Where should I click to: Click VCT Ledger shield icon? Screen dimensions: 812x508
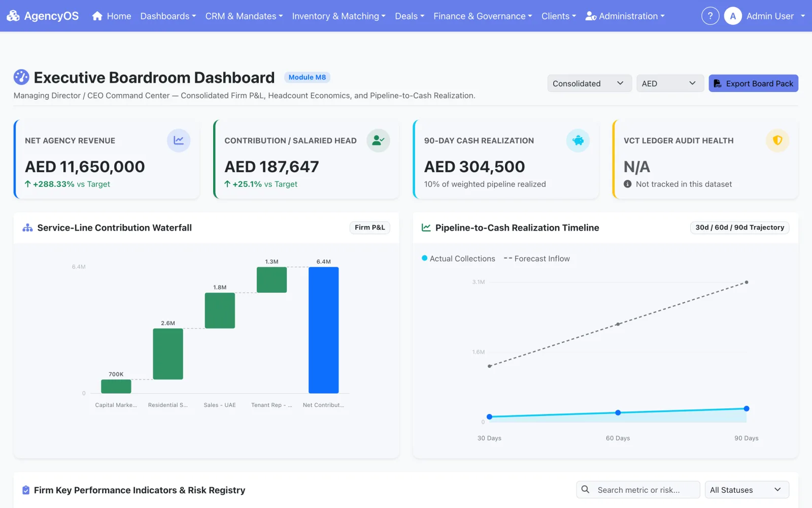tap(777, 140)
